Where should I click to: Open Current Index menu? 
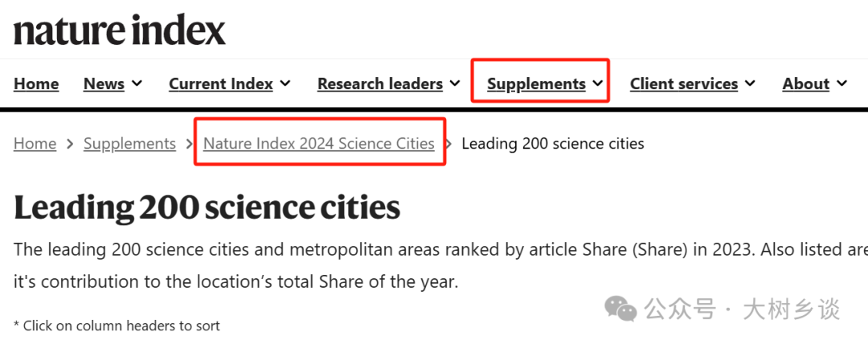pyautogui.click(x=221, y=84)
